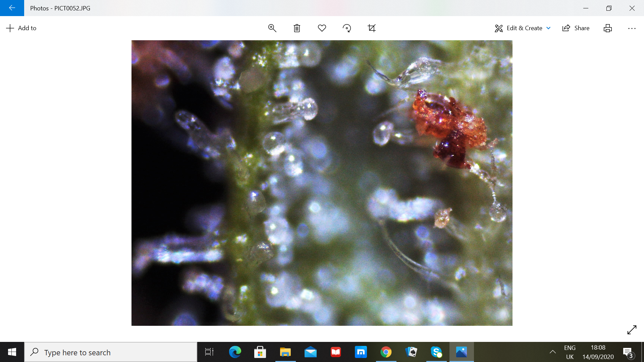Show hidden system tray icons
The width and height of the screenshot is (644, 362).
tap(552, 352)
